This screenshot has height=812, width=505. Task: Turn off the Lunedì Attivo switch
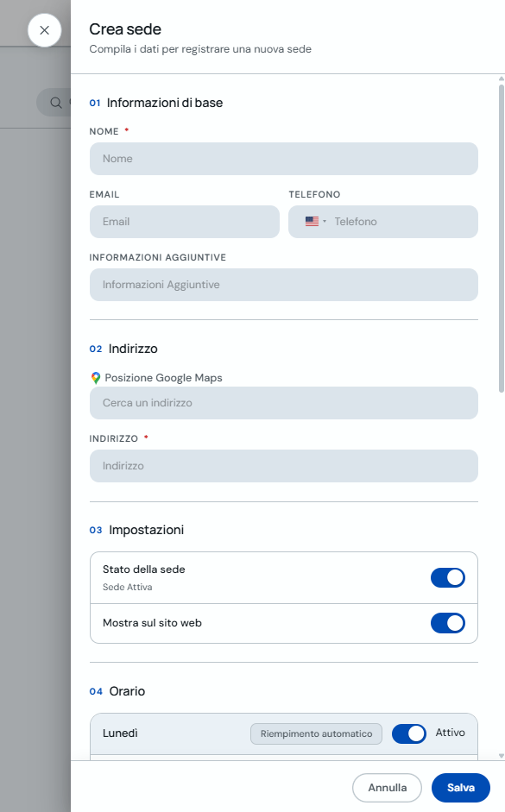point(409,733)
